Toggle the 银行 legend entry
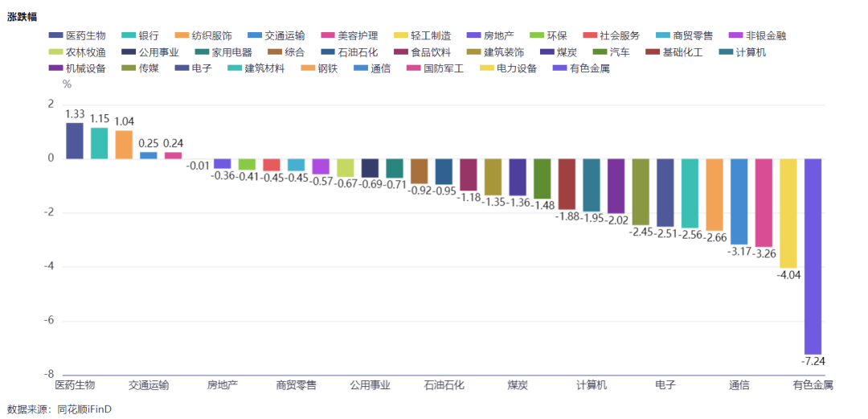This screenshot has height=419, width=868. 140,36
